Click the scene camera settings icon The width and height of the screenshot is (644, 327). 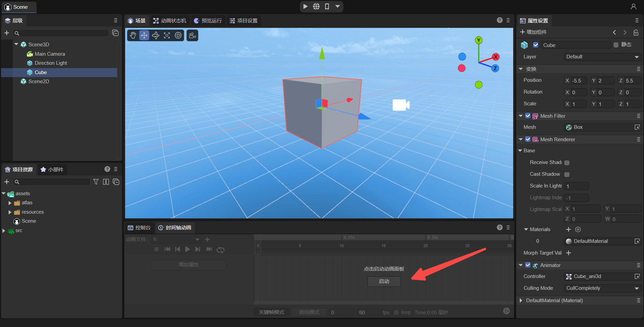pyautogui.click(x=193, y=36)
